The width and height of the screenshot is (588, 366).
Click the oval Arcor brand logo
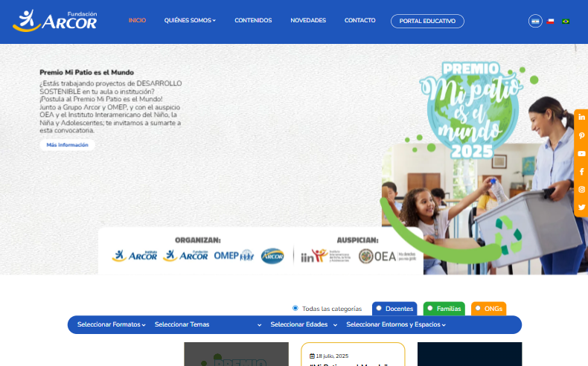(x=272, y=256)
